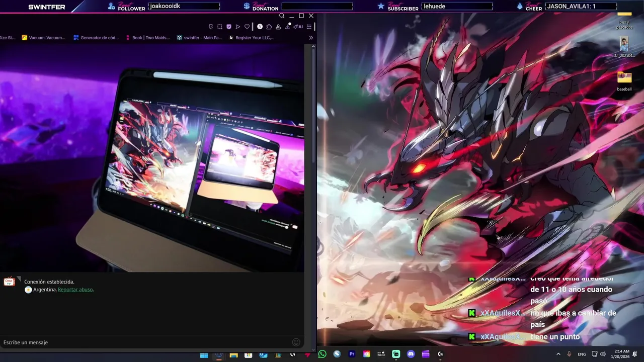The height and width of the screenshot is (362, 644).
Task: Open Discord from the taskbar
Action: pos(411,354)
